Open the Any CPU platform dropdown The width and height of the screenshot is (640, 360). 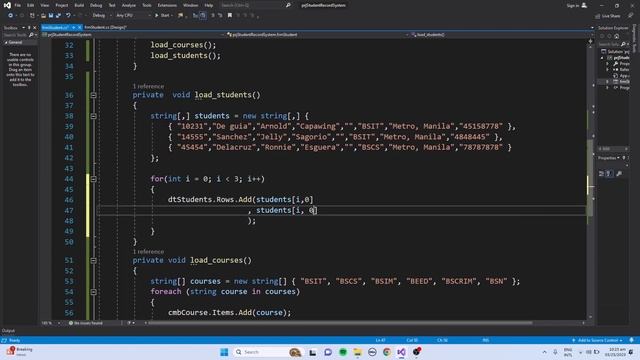tap(133, 16)
